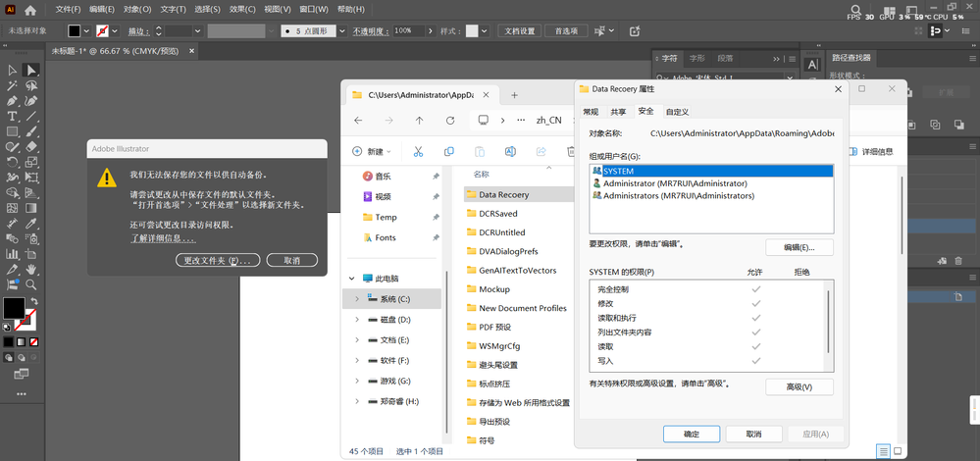Select Administrator (MR7RUI\Administrator) user entry
Viewport: 980px width, 461px height.
[711, 183]
